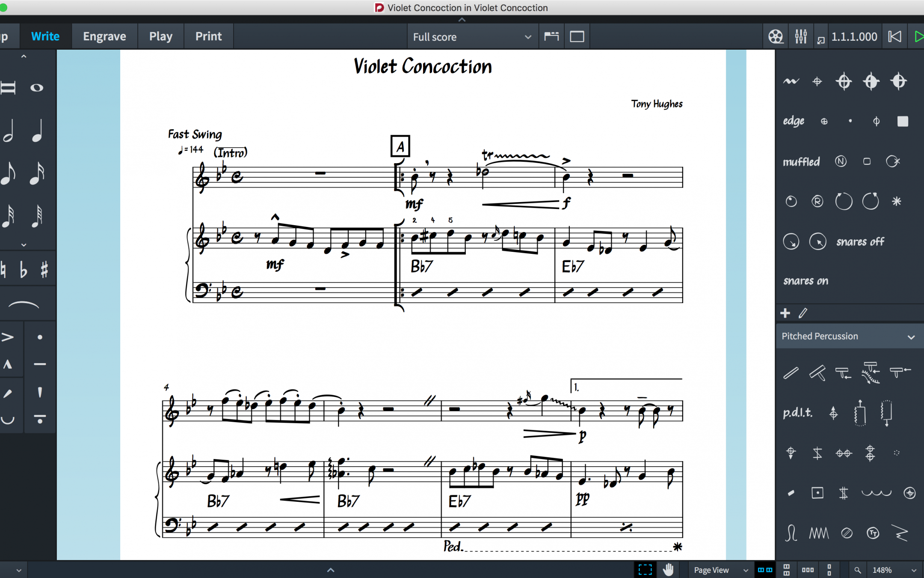924x578 pixels.
Task: Expand bottom-left corner chevron
Action: point(18,570)
